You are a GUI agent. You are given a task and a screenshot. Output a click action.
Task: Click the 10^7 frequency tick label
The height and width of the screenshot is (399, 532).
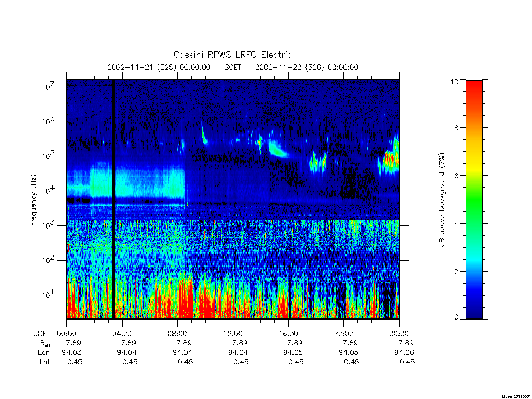tap(49, 86)
